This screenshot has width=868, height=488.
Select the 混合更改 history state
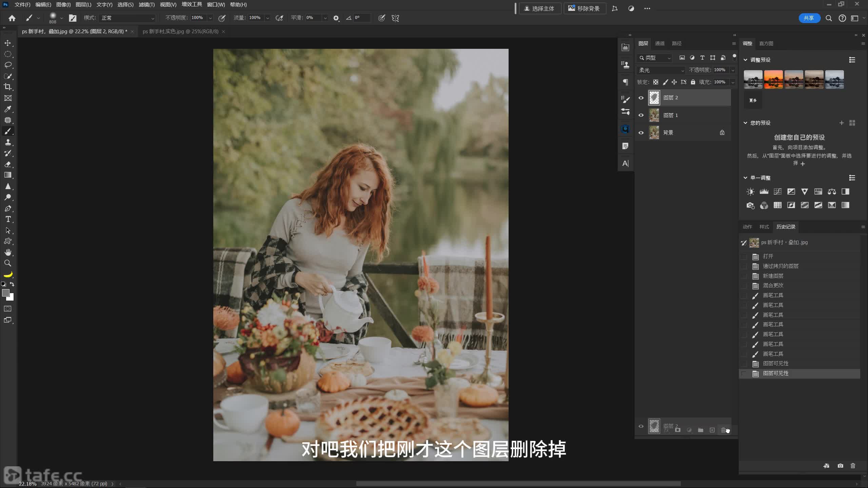(x=773, y=285)
